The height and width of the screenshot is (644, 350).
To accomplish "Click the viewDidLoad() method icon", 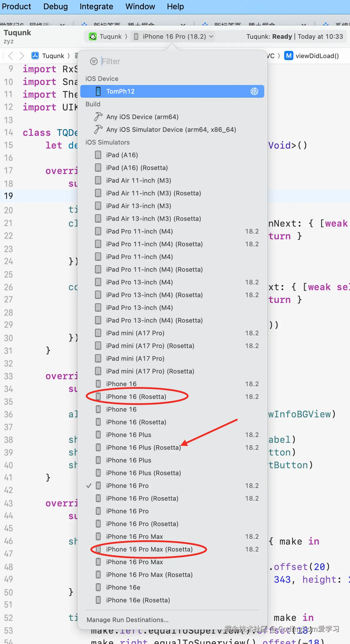I will tap(288, 55).
